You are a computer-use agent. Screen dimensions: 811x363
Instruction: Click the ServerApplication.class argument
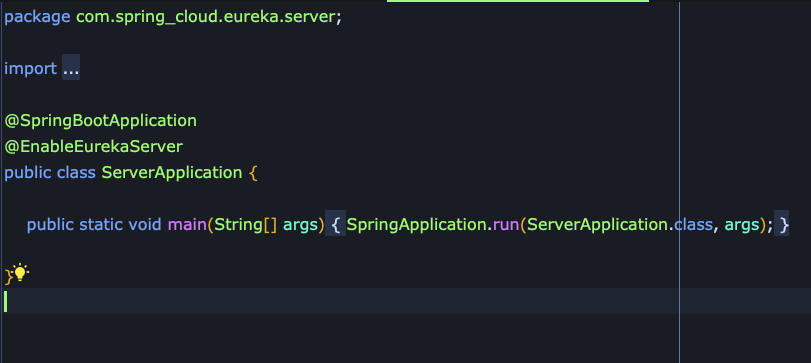pyautogui.click(x=620, y=224)
